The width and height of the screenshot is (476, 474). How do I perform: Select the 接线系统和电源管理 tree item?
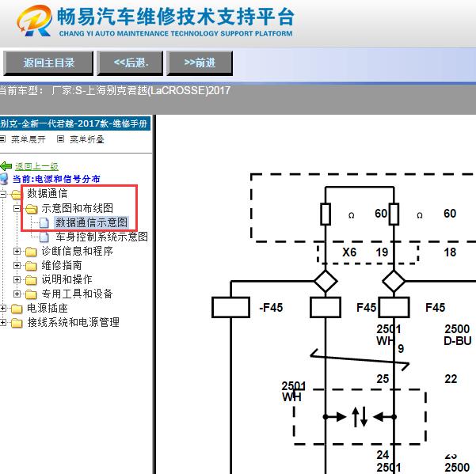(73, 322)
